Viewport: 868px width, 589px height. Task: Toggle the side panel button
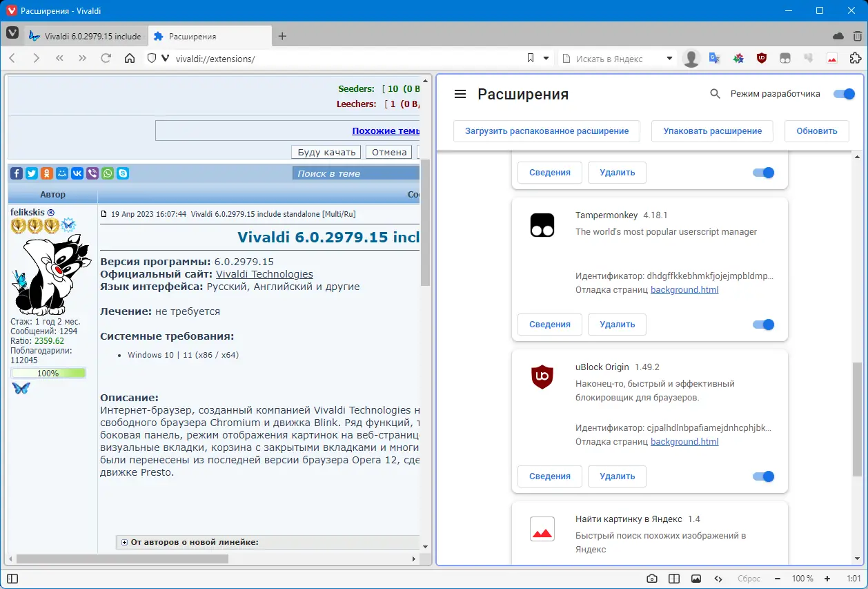pyautogui.click(x=12, y=579)
